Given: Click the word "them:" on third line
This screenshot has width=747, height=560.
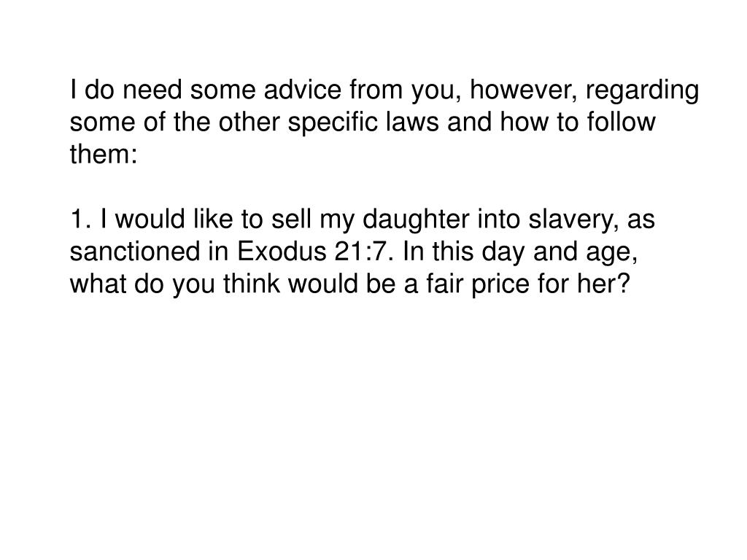Looking at the screenshot, I should point(104,155).
